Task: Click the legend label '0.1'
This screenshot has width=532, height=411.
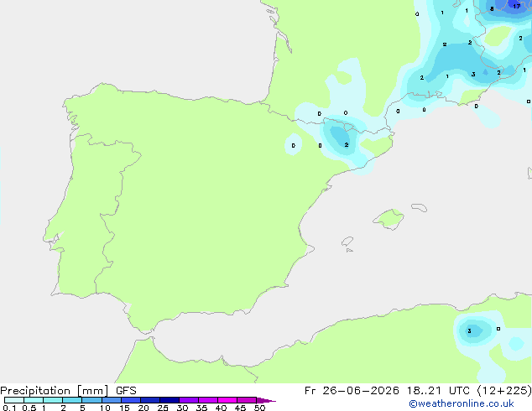Action: pos(9,408)
